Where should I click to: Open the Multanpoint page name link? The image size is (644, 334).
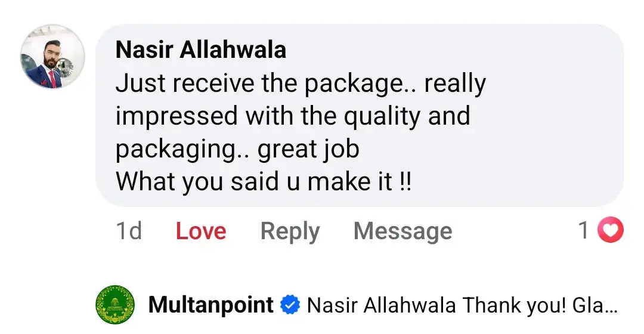click(210, 305)
